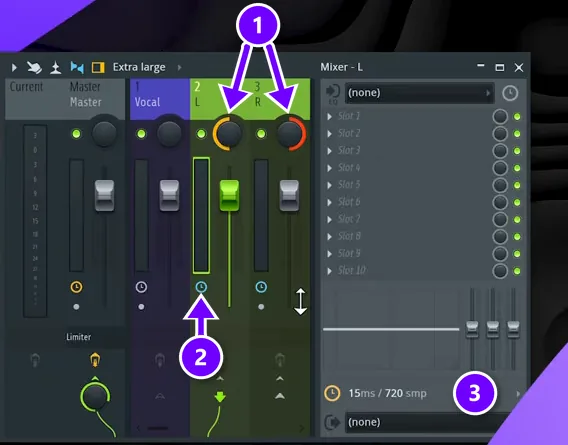Viewport: 568px width, 445px height.
Task: Mute track R with its green LED
Action: tap(261, 134)
